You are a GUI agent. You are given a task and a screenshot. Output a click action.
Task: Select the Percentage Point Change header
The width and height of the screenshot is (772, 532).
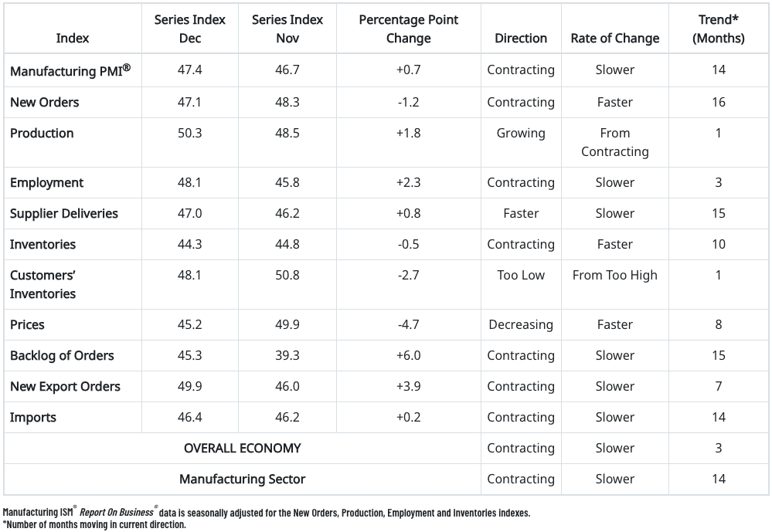408,29
